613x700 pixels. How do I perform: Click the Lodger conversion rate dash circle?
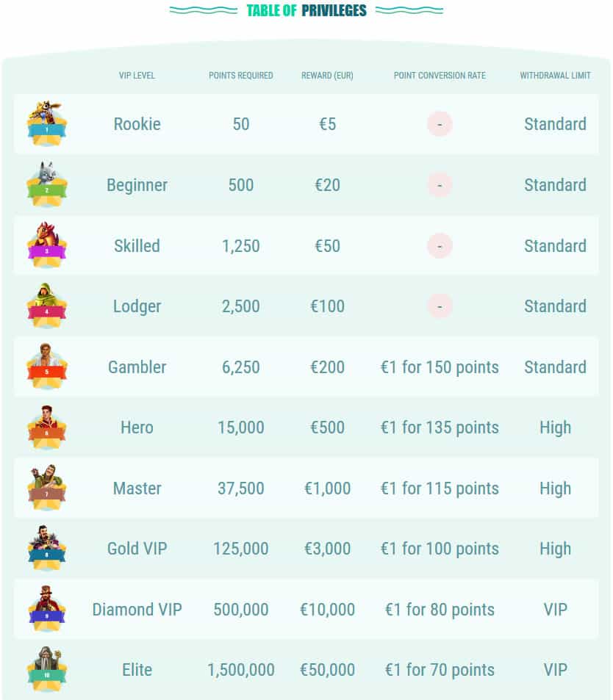point(440,306)
